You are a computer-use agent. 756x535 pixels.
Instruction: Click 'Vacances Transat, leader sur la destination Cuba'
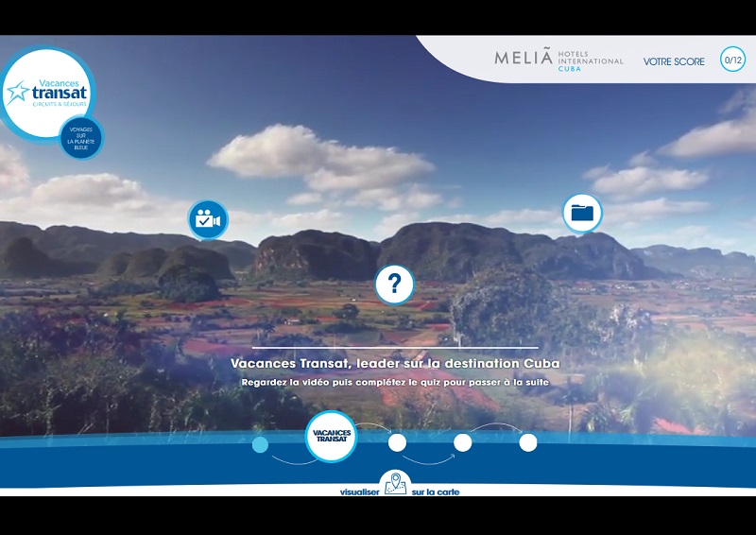point(395,363)
